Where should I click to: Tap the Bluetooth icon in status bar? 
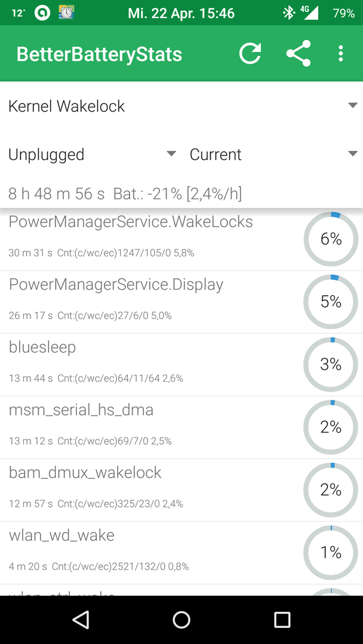(288, 13)
